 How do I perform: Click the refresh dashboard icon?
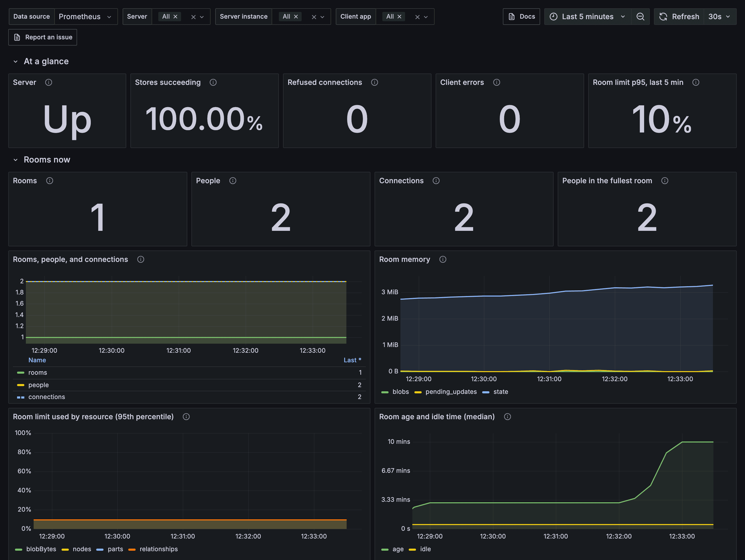click(663, 17)
